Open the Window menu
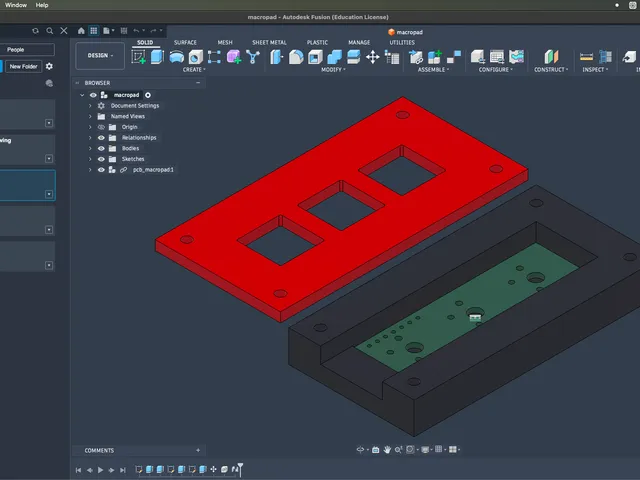Image resolution: width=640 pixels, height=480 pixels. tap(16, 5)
